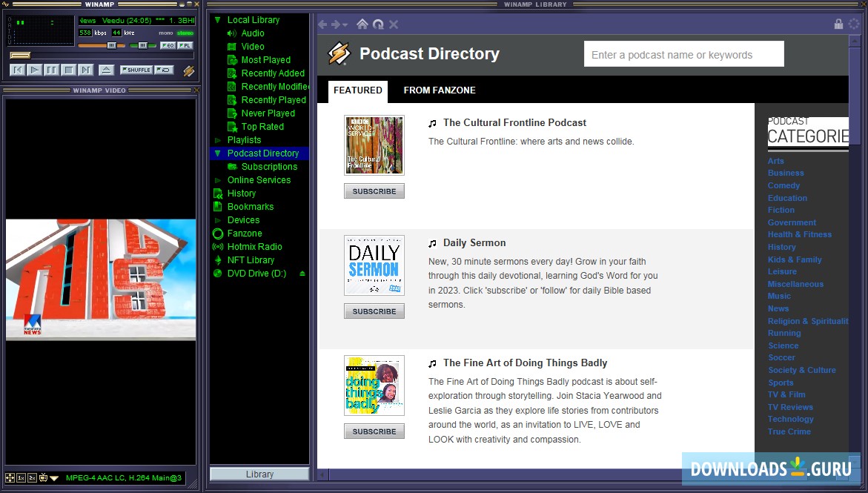
Task: Select Most Played smart view
Action: pyautogui.click(x=265, y=60)
